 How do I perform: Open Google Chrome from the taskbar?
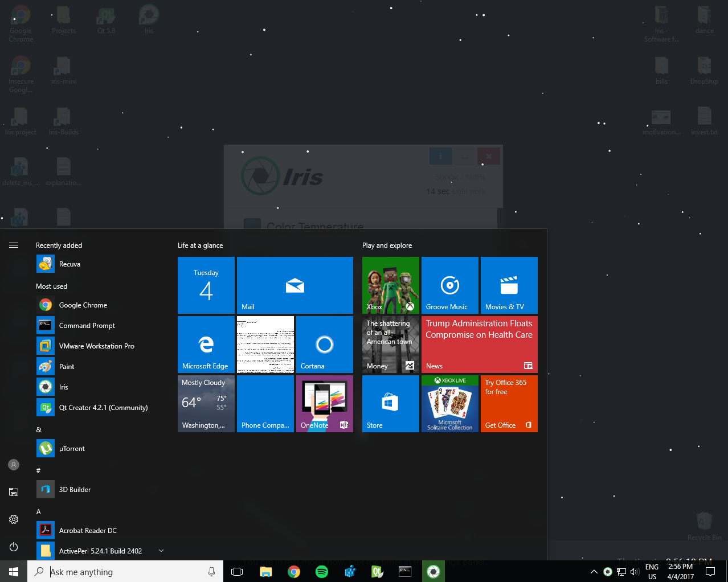tap(294, 571)
